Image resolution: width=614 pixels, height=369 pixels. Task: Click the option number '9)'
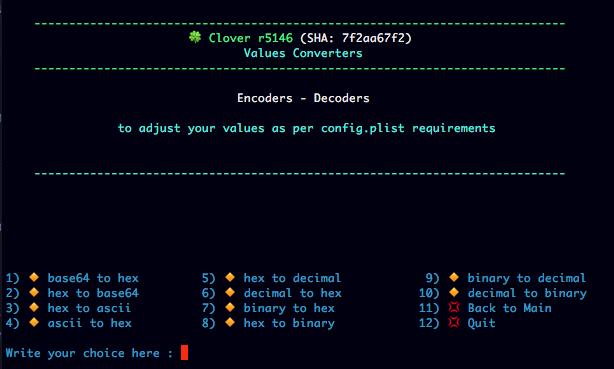click(x=432, y=278)
